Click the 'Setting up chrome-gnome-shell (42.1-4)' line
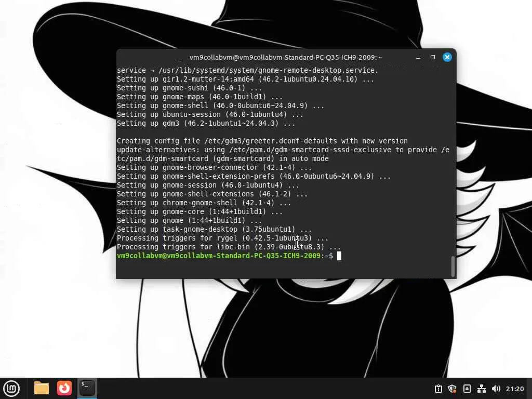532x399 pixels. click(x=204, y=203)
